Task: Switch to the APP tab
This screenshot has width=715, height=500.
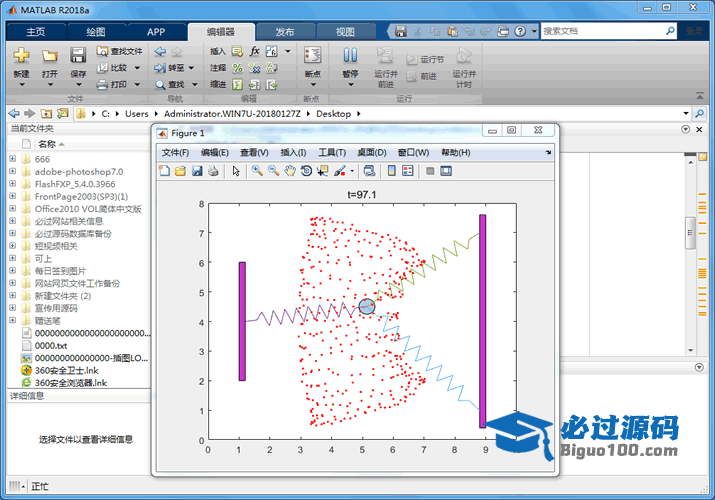Action: tap(156, 31)
